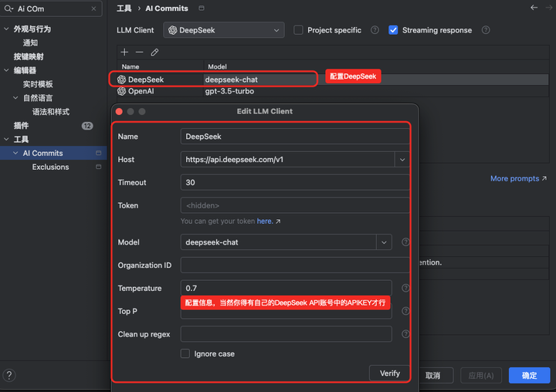Screen dimensions: 556x392
Task: Open the LLM Client DeepSeek dropdown
Action: [224, 30]
